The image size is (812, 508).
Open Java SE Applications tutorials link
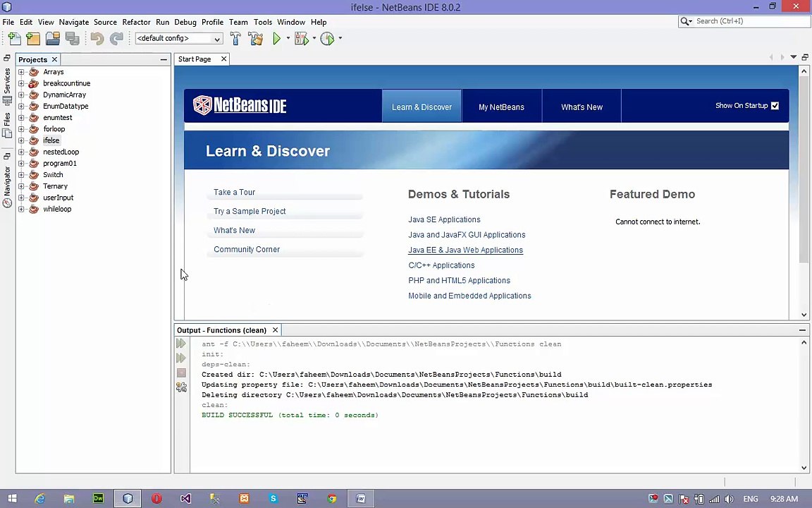[x=444, y=220]
